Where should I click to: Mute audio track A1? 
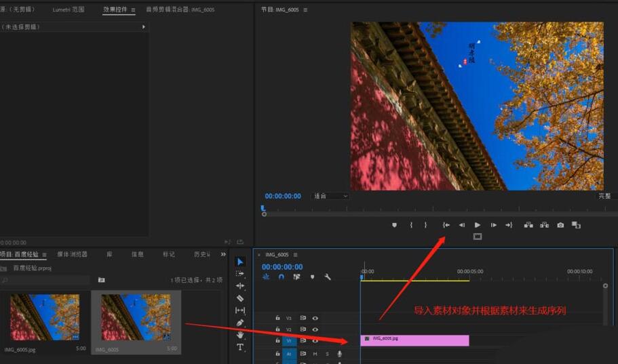tap(315, 354)
